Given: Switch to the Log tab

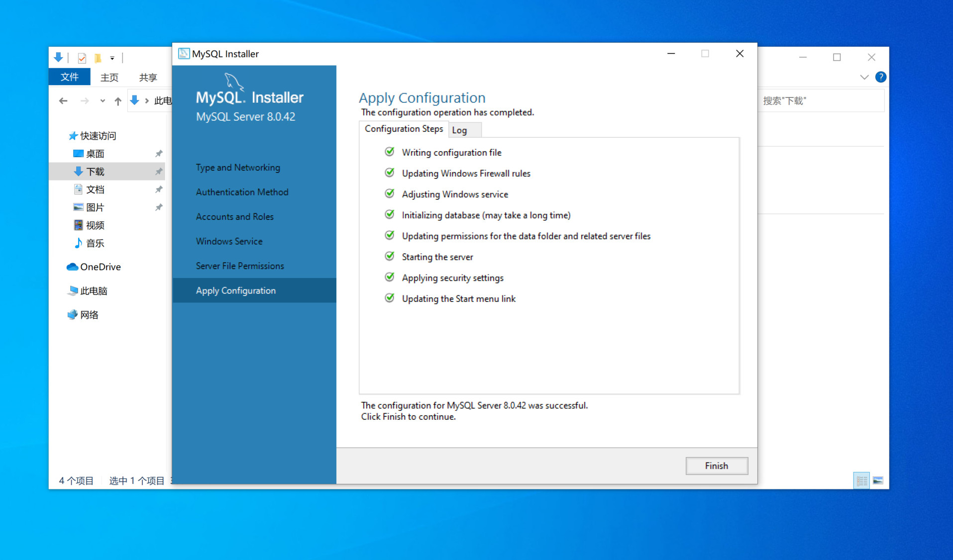Looking at the screenshot, I should 459,130.
